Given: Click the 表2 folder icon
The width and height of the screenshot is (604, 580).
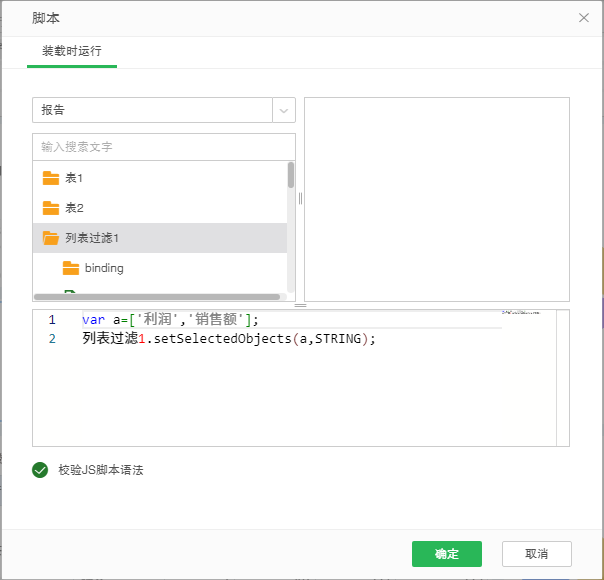Looking at the screenshot, I should tap(51, 208).
